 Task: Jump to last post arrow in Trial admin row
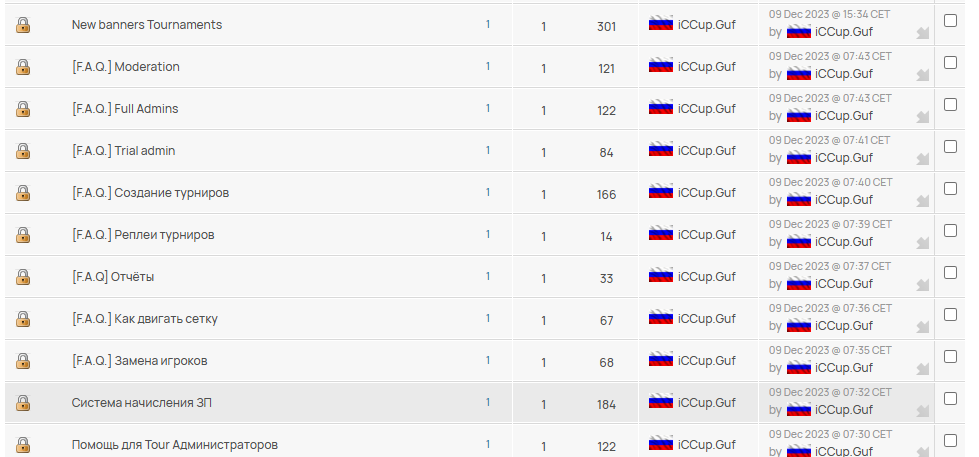pos(922,160)
